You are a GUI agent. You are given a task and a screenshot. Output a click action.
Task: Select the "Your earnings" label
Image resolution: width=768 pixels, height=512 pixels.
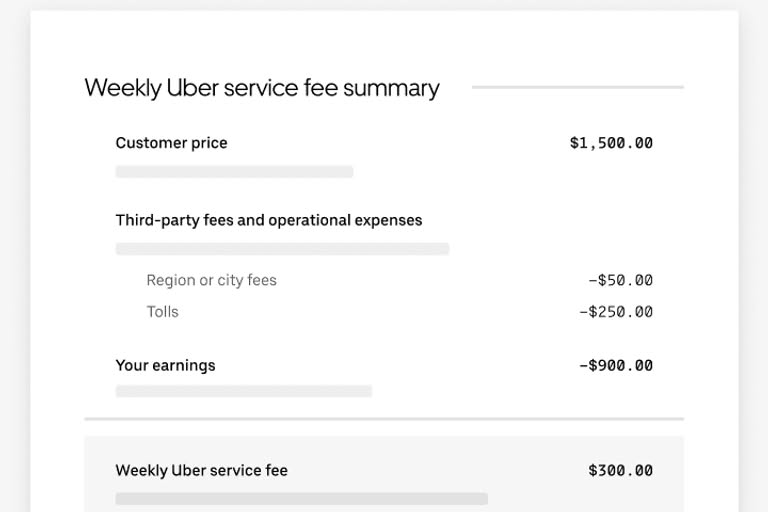(165, 366)
